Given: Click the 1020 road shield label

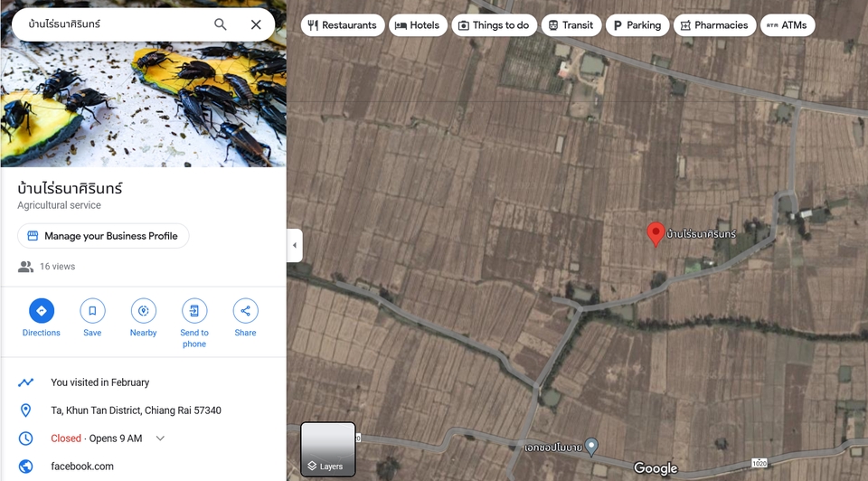Looking at the screenshot, I should point(759,463).
